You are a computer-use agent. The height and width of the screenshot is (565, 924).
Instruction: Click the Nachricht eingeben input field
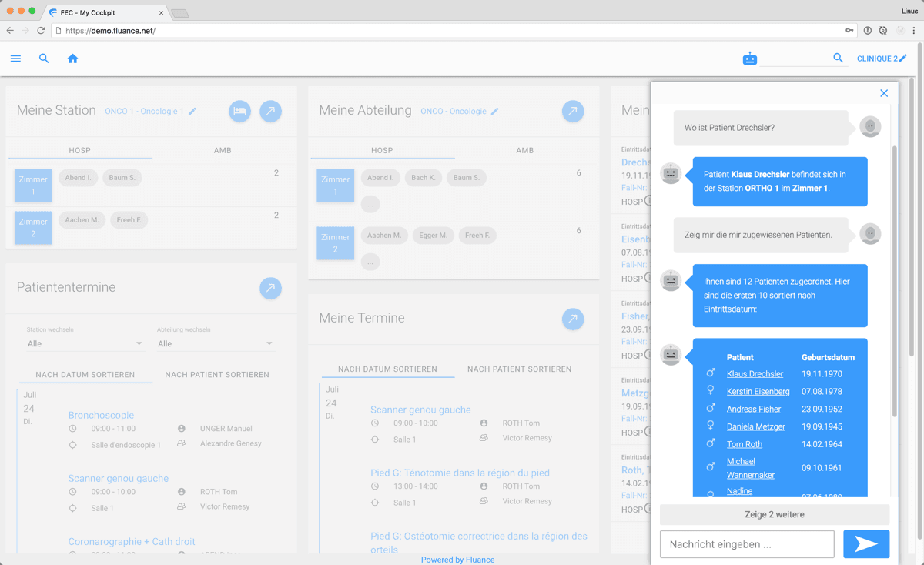[747, 544]
